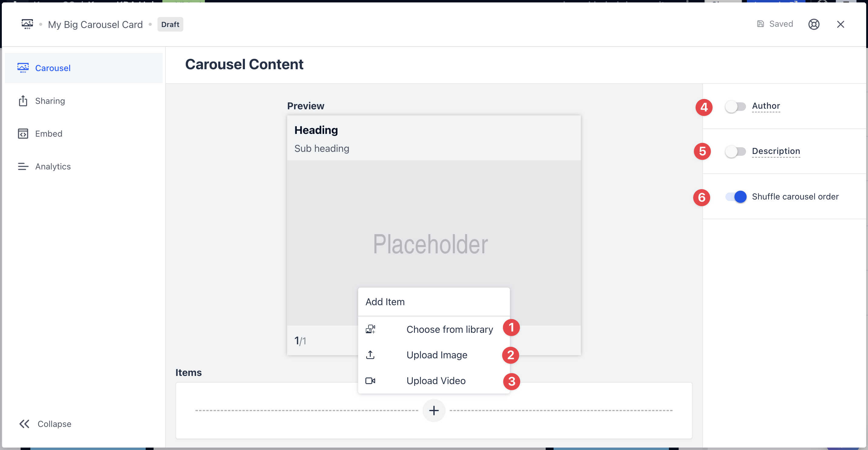This screenshot has height=450, width=868.
Task: Turn on the Description toggle
Action: (735, 151)
